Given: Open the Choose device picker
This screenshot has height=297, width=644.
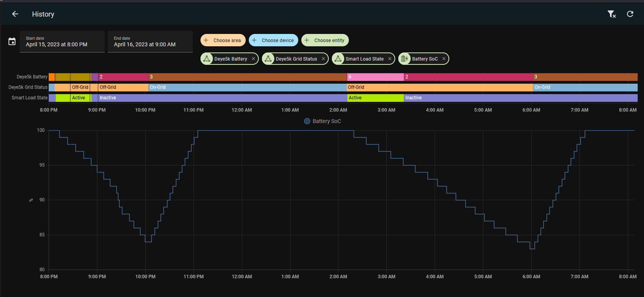Looking at the screenshot, I should [273, 40].
